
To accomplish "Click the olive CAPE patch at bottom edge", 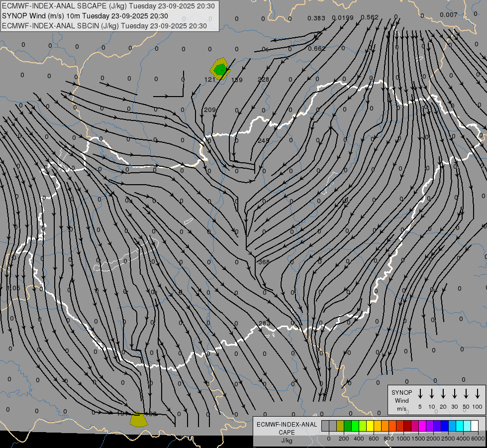I will (x=138, y=420).
